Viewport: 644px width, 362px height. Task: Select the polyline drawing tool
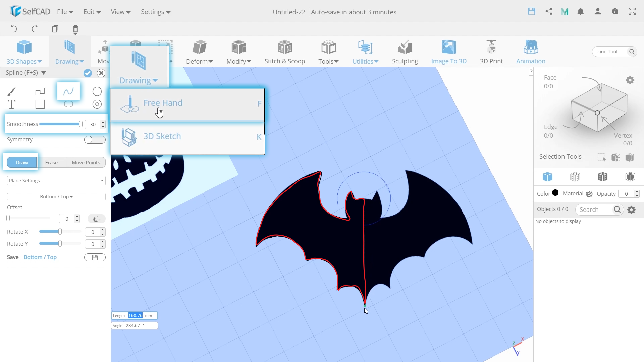click(x=40, y=91)
